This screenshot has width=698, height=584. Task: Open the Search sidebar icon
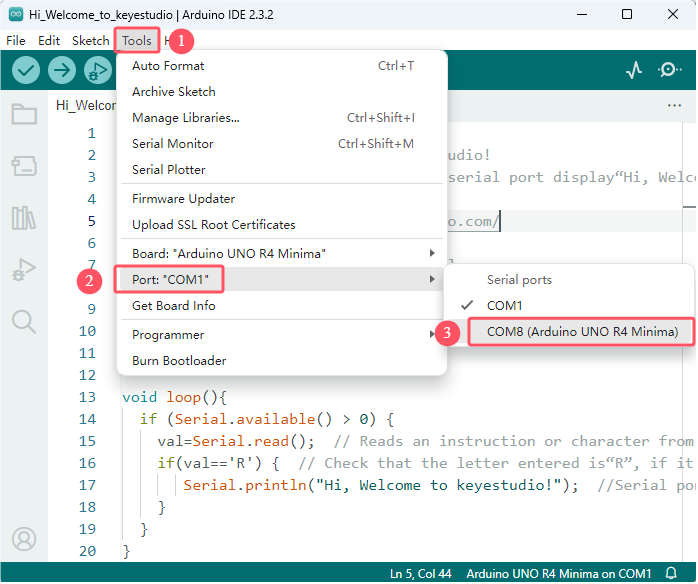coord(24,322)
